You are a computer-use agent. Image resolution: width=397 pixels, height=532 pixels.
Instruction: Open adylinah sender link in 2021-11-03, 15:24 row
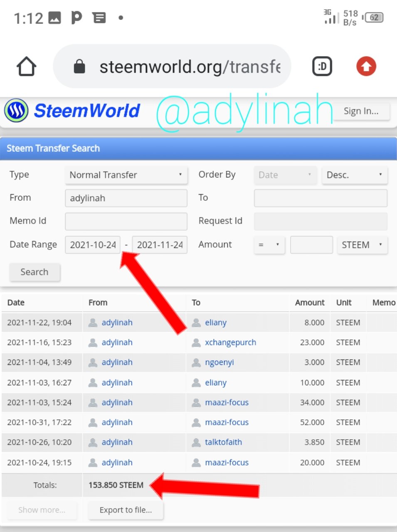click(x=117, y=402)
